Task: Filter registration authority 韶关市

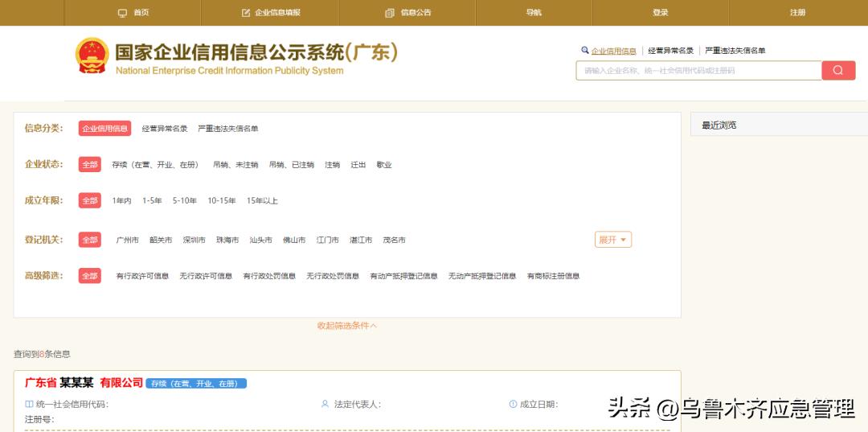Action: pos(161,241)
